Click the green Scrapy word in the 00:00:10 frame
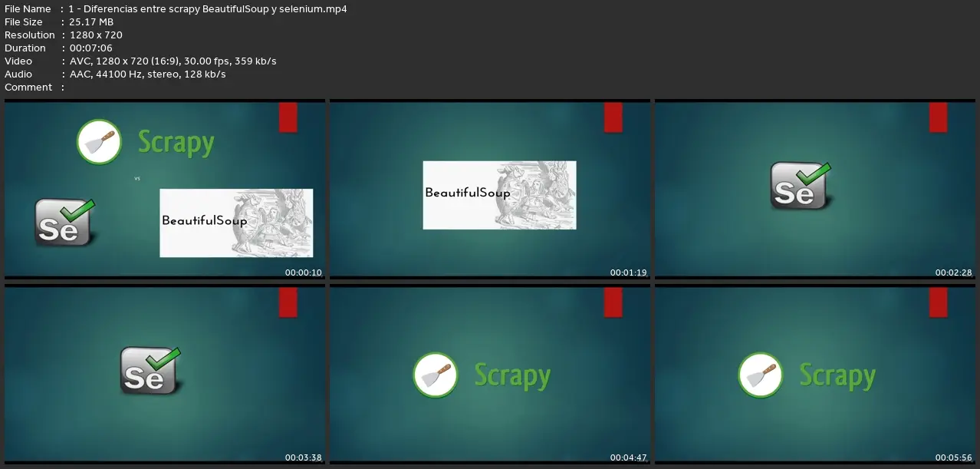980x469 pixels. pyautogui.click(x=176, y=144)
